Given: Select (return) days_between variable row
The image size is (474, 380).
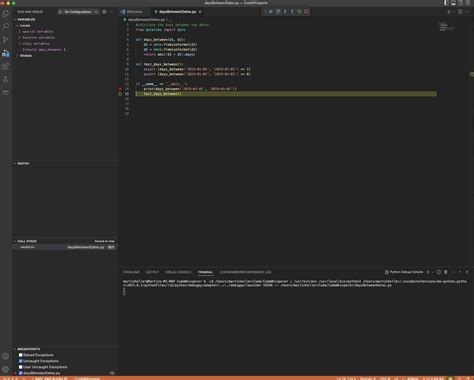Looking at the screenshot, I should coord(44,49).
